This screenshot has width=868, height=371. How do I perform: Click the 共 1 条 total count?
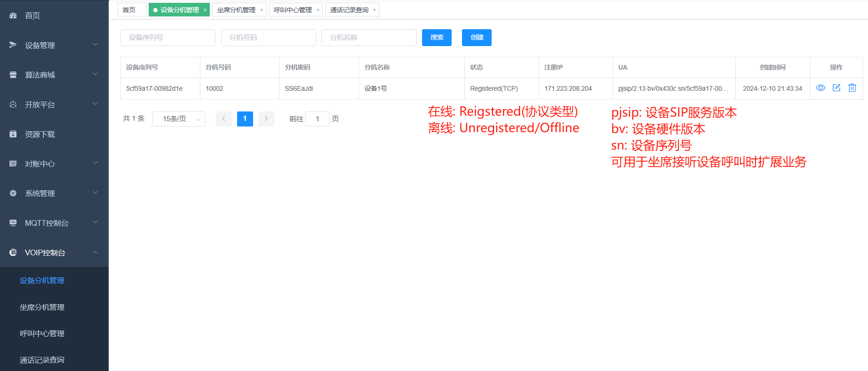134,118
